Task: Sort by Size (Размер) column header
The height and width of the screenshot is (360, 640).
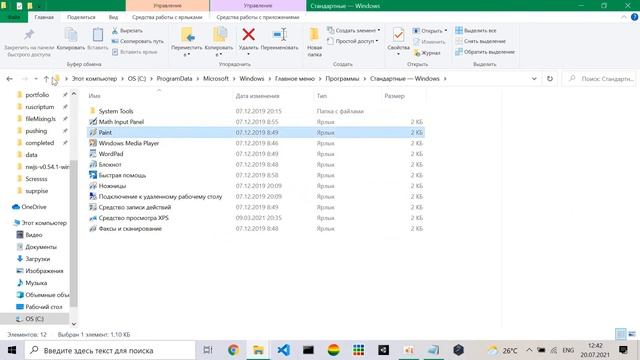Action: (x=394, y=96)
